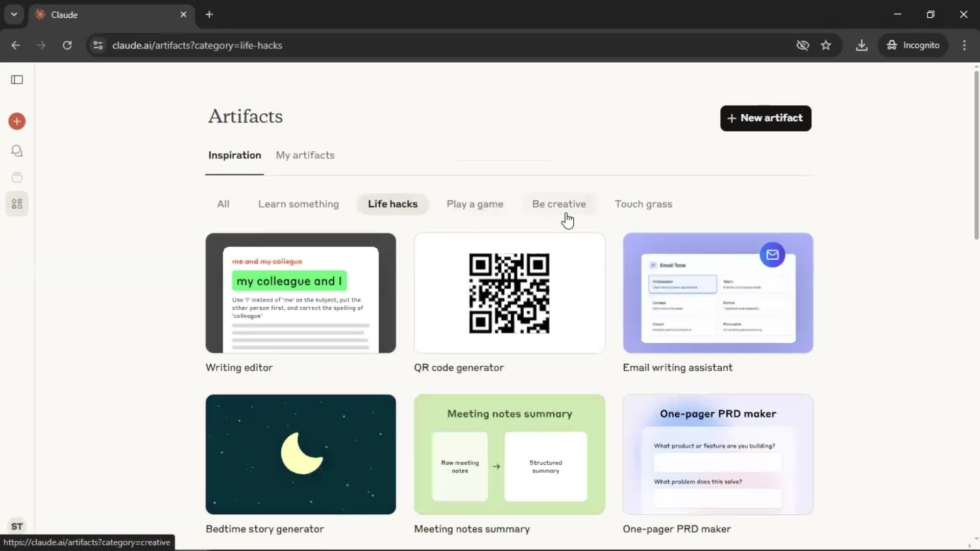Expand the tab search dropdown arrow
980x551 pixels.
click(x=14, y=14)
